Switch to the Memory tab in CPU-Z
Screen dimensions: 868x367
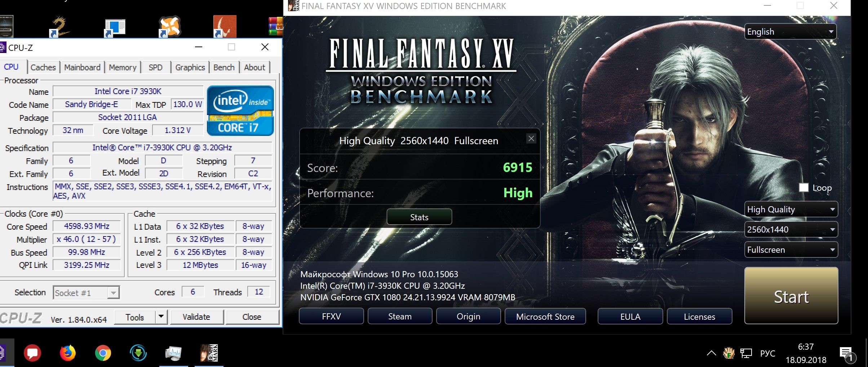coord(123,67)
